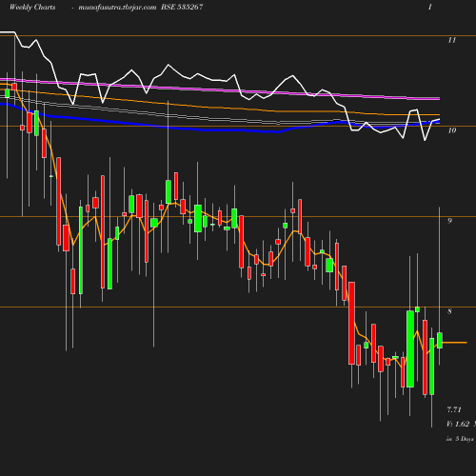
Task: Click the price axis label "11"
Action: (452, 40)
